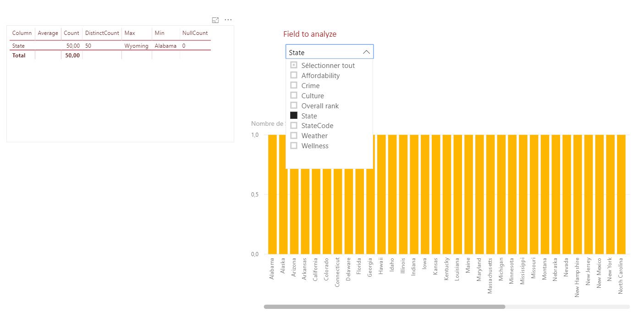Viewport: 644px width, 330px height.
Task: Click the Alabama axis label under chart
Action: point(272,269)
